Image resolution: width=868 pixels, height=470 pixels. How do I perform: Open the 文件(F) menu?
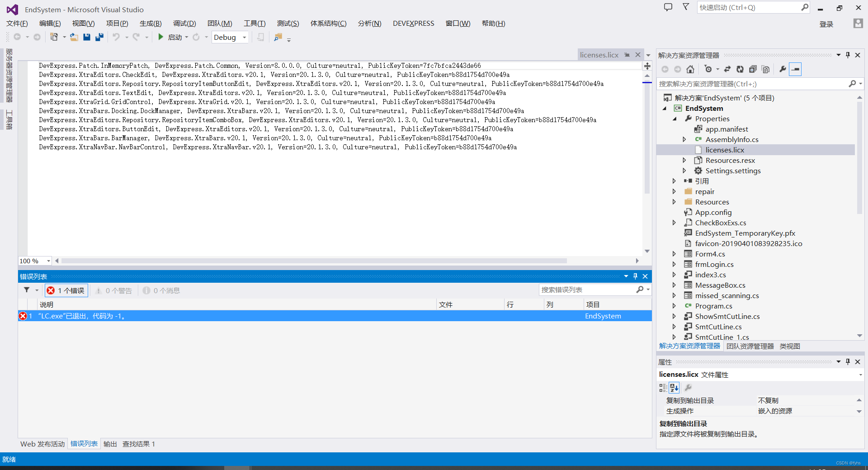click(x=17, y=24)
